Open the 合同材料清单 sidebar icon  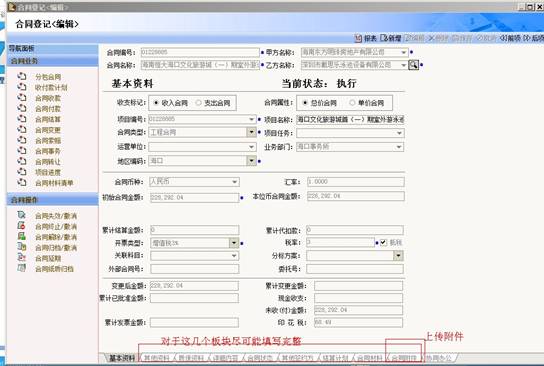pyautogui.click(x=22, y=182)
